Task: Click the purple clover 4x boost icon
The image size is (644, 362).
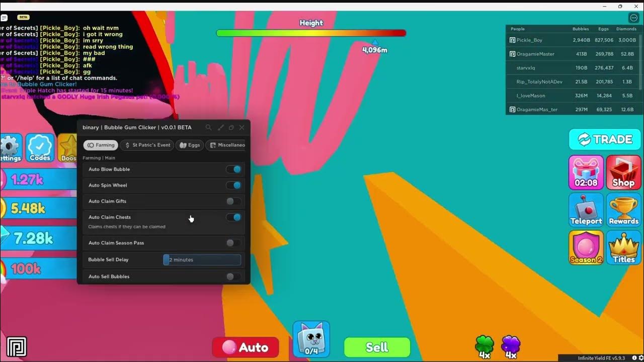Action: pos(511,347)
